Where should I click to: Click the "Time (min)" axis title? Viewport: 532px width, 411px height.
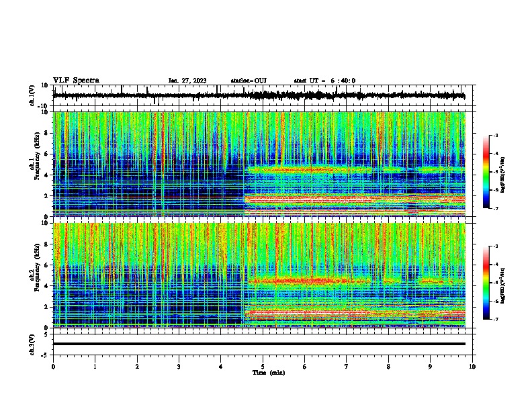(269, 373)
